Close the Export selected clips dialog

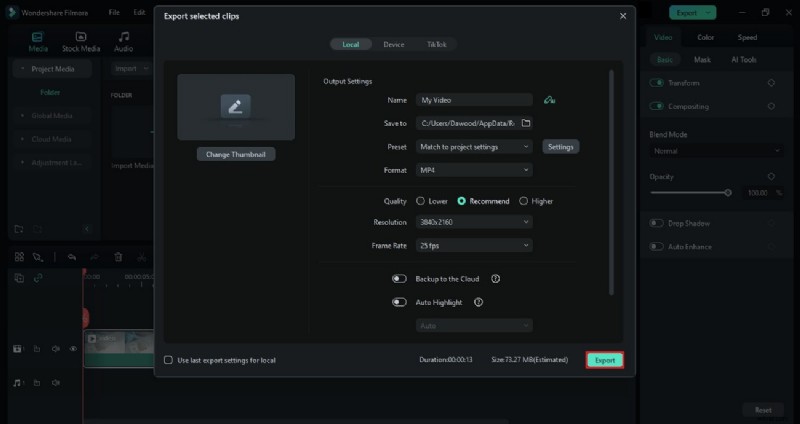pos(623,16)
